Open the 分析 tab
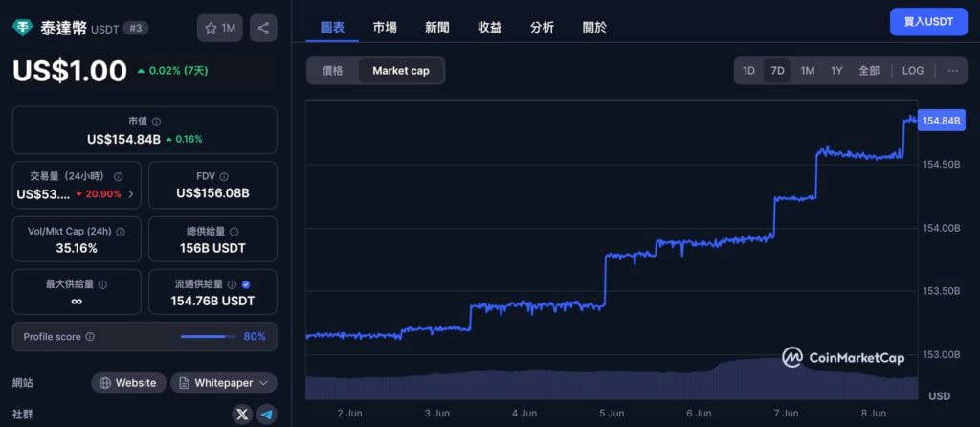This screenshot has height=427, width=980. click(x=542, y=27)
